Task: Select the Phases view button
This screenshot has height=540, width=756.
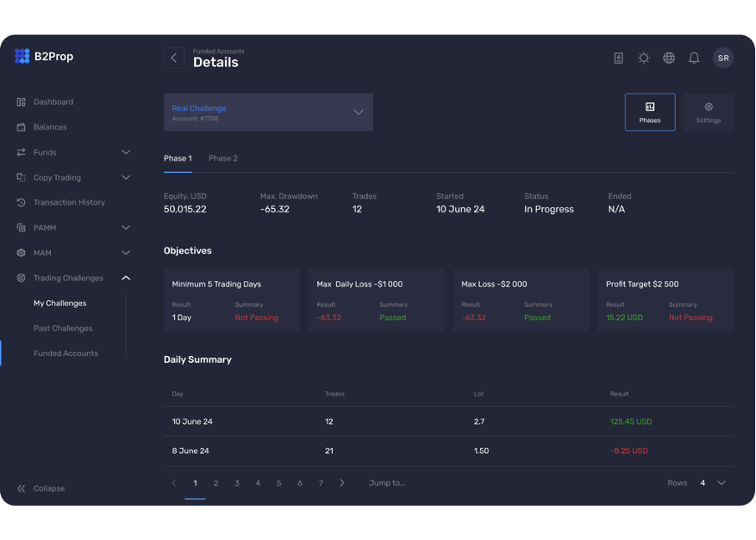Action: [650, 112]
